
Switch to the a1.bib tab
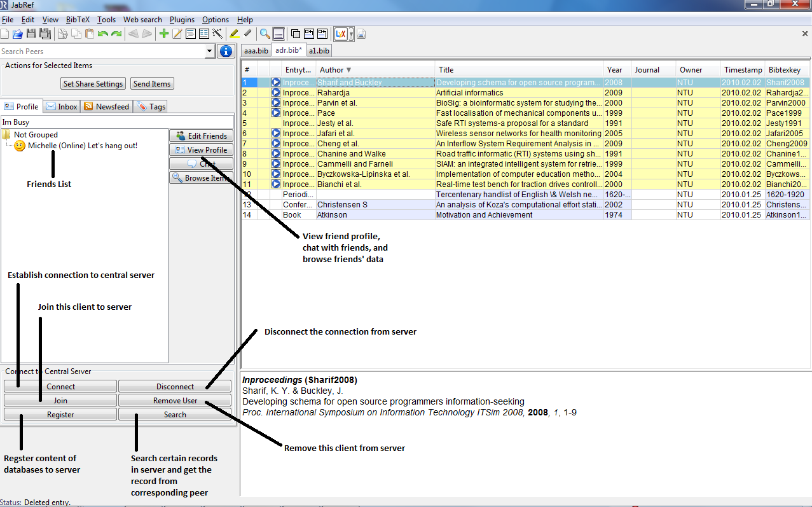319,51
